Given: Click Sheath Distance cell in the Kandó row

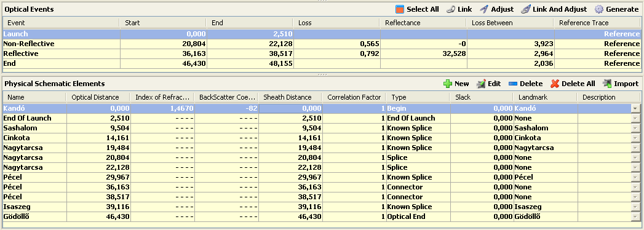Looking at the screenshot, I should 290,108.
